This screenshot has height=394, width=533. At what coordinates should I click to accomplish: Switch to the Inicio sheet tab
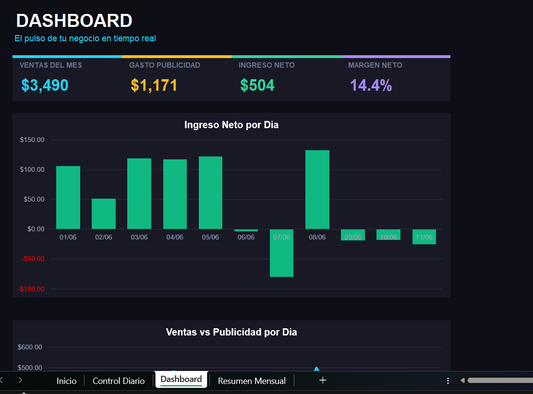[66, 381]
